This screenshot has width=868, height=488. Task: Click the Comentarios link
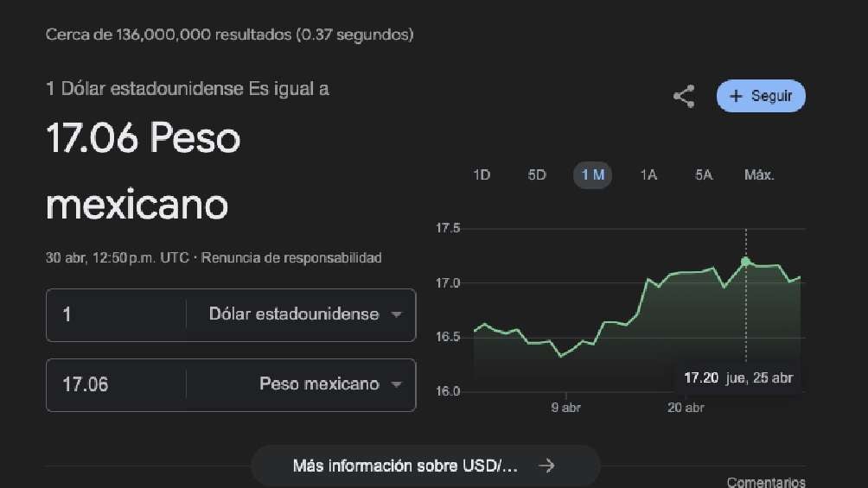click(x=766, y=482)
